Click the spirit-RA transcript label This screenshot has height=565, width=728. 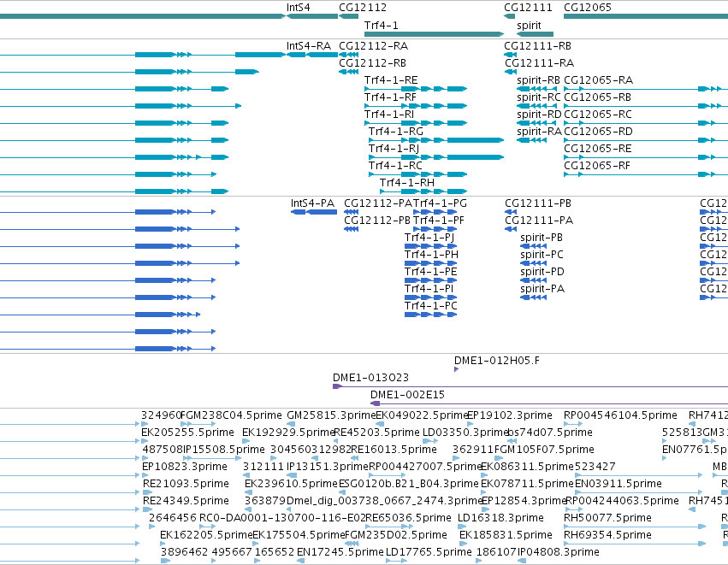coord(539,132)
